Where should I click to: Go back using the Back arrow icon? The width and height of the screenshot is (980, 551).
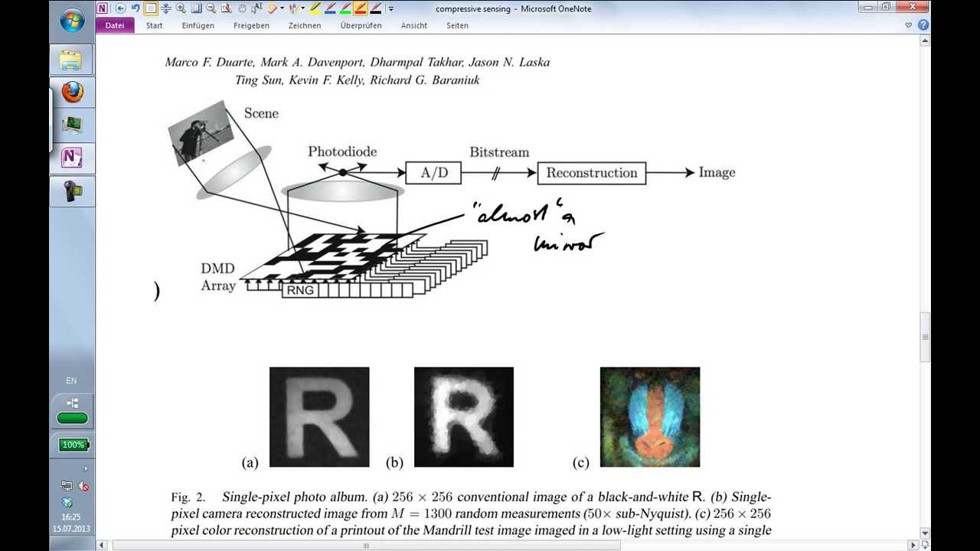(120, 8)
